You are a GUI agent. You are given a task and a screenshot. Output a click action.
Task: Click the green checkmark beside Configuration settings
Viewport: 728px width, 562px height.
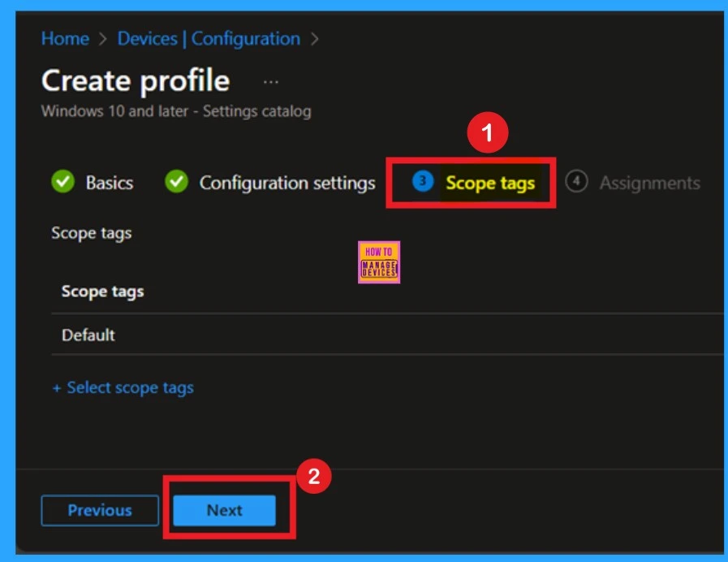click(x=176, y=181)
